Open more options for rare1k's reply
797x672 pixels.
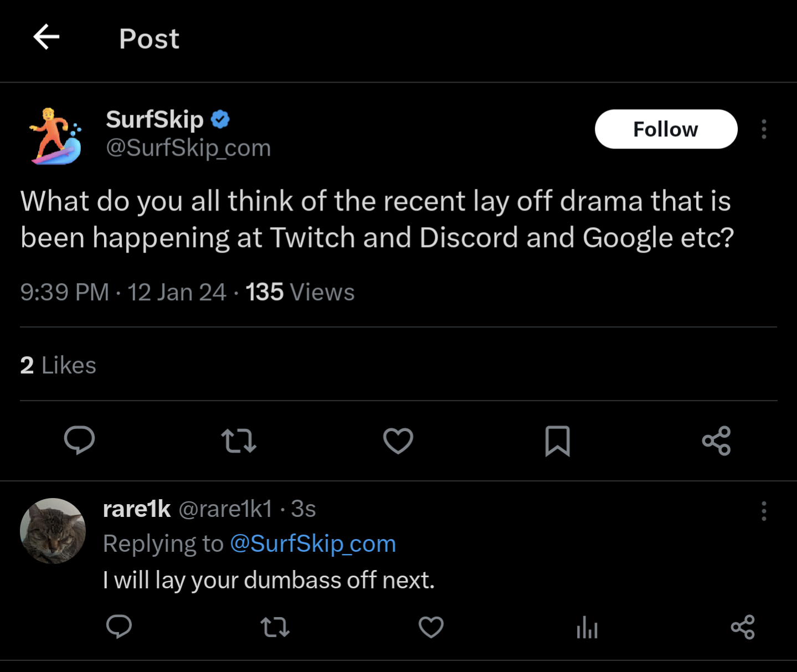click(x=764, y=511)
